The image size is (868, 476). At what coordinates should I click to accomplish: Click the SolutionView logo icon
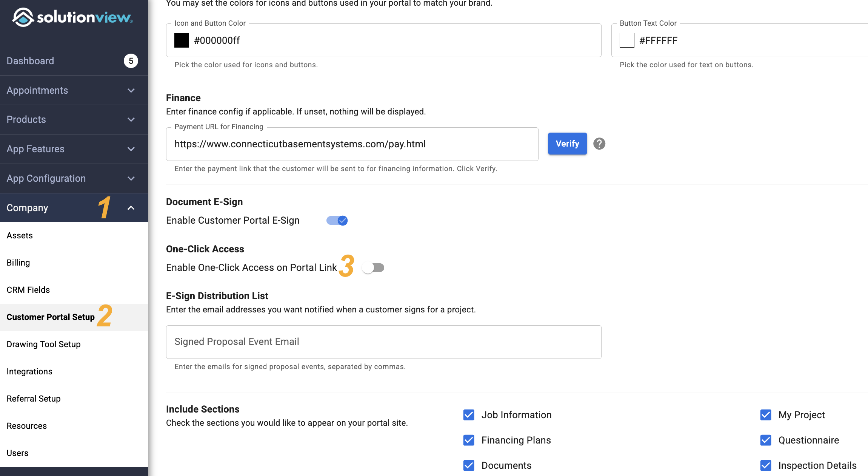tap(23, 17)
